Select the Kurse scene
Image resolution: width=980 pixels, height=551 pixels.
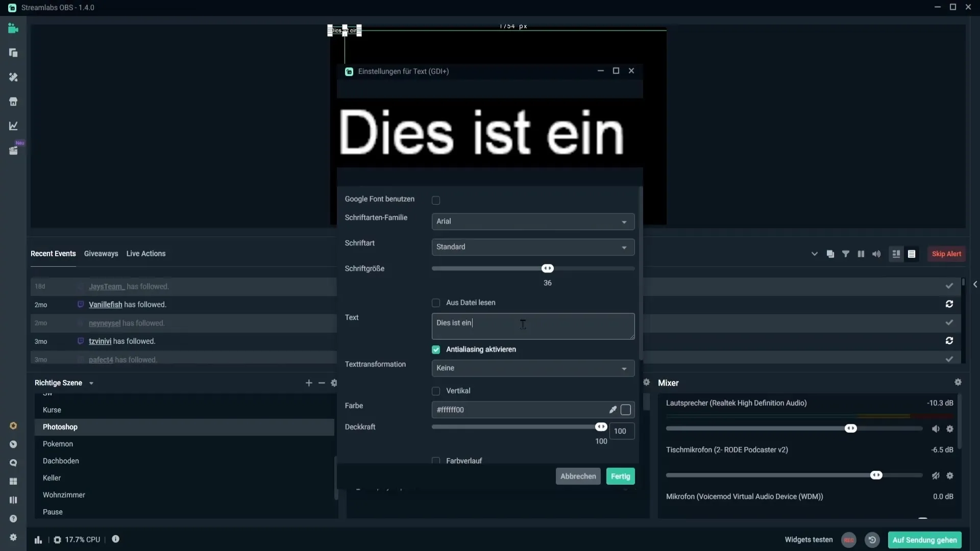(x=184, y=410)
